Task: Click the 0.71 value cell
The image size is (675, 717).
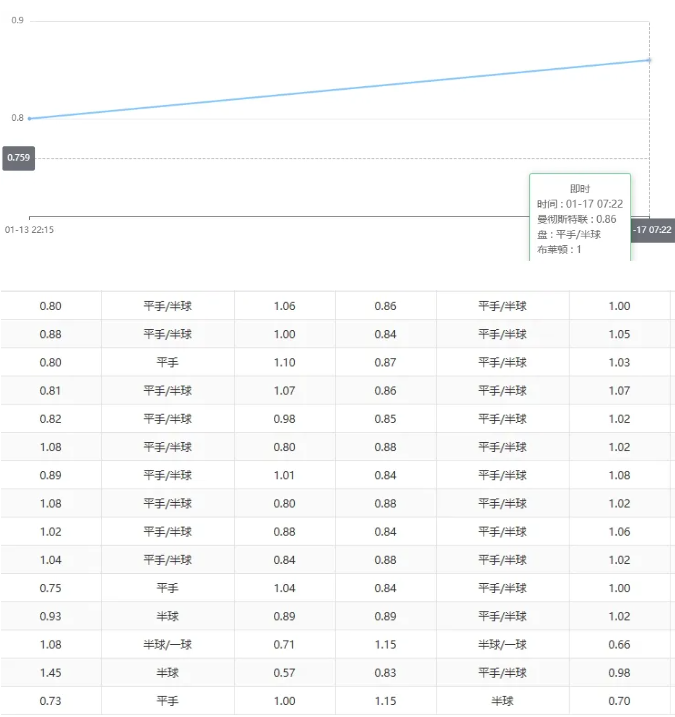Action: click(x=284, y=645)
